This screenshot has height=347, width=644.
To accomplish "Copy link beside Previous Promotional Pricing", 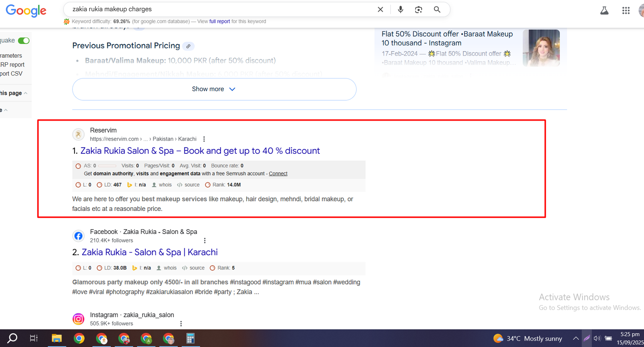I will click(x=188, y=46).
